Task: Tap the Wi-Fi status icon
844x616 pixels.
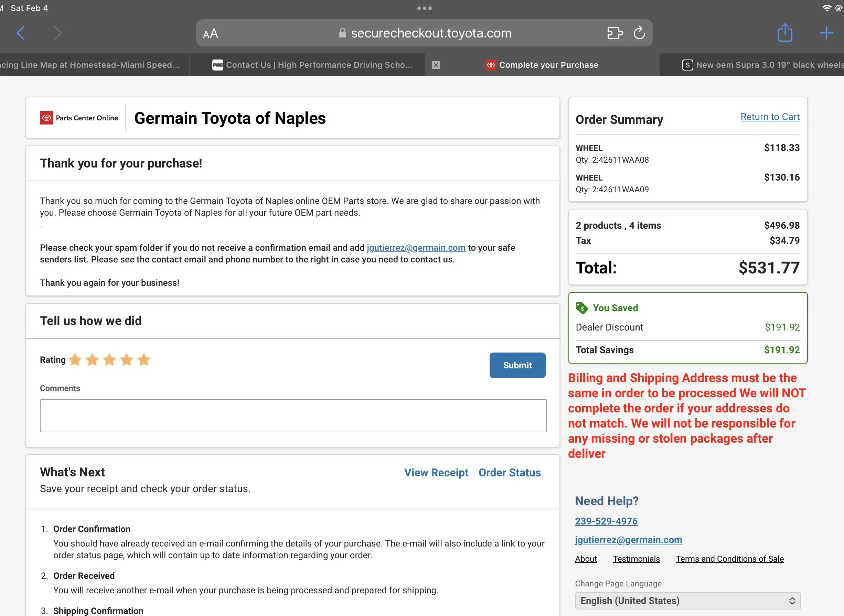Action: (x=826, y=8)
